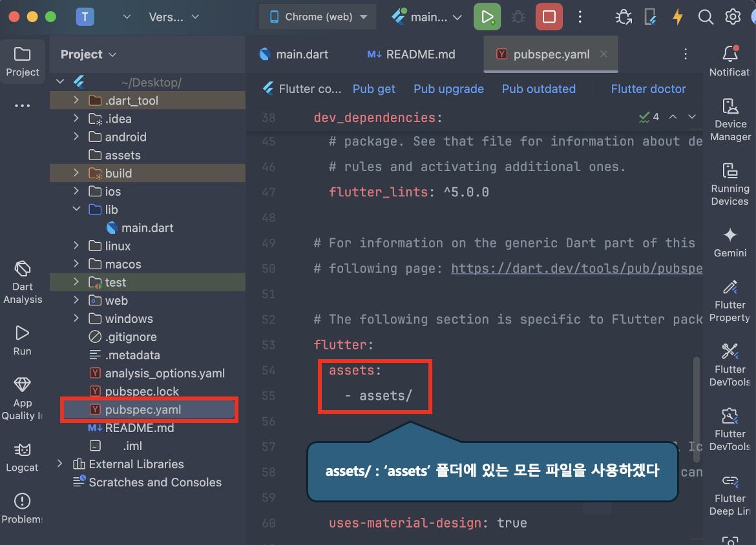Viewport: 756px width, 545px height.
Task: Open Flutter Deep Links panel
Action: pos(730,495)
